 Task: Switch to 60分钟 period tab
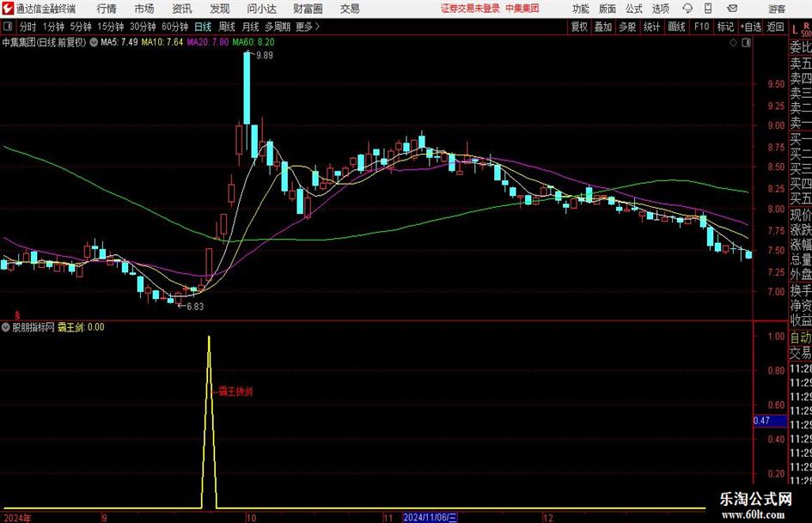174,27
